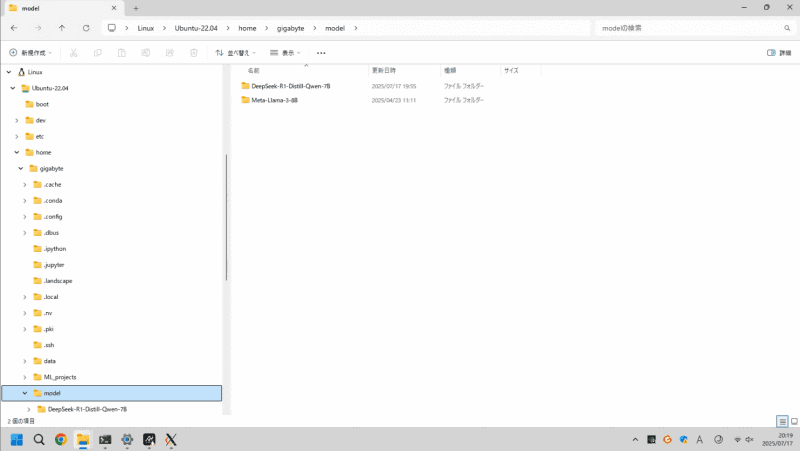The width and height of the screenshot is (800, 451).
Task: Open Terminal from the taskbar
Action: point(105,439)
